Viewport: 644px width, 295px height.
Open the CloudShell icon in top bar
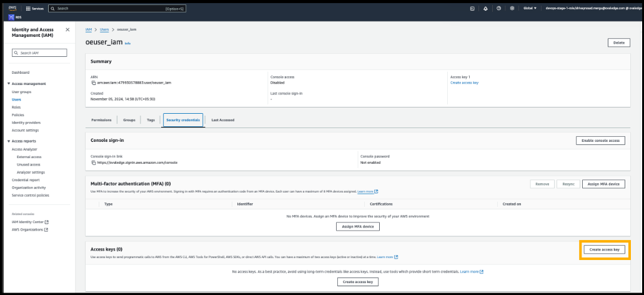coord(472,8)
